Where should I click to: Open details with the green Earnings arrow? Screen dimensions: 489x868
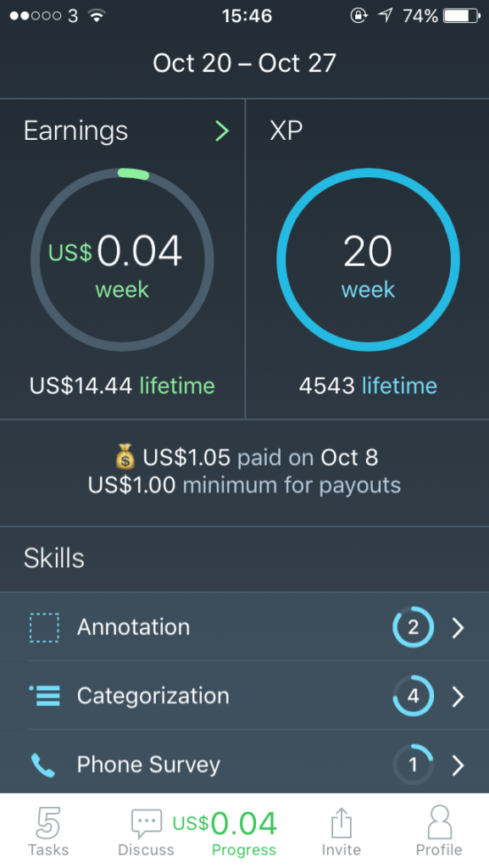[222, 131]
